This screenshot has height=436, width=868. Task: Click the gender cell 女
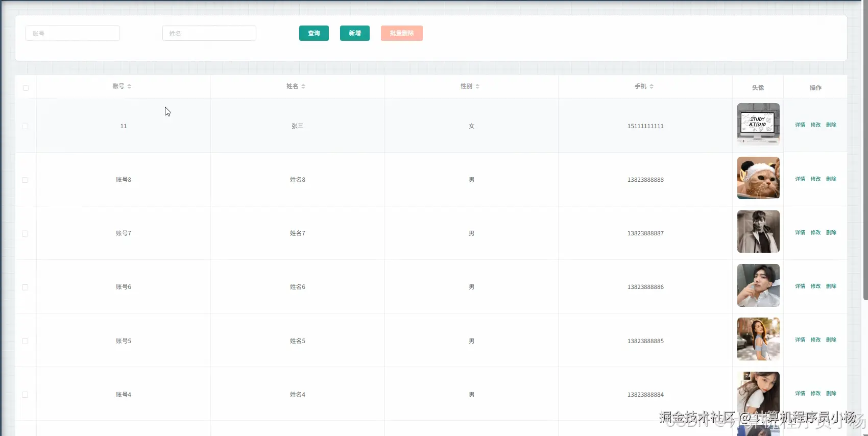pyautogui.click(x=472, y=126)
